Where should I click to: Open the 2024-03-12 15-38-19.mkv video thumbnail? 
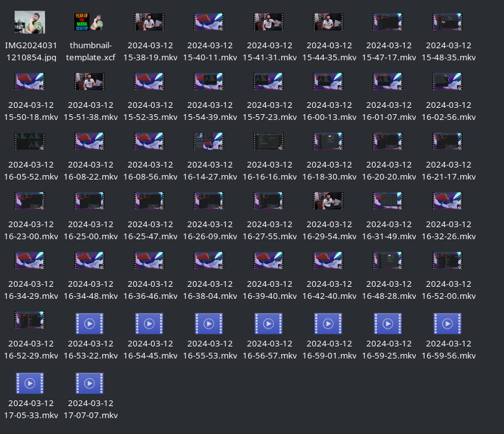(149, 22)
